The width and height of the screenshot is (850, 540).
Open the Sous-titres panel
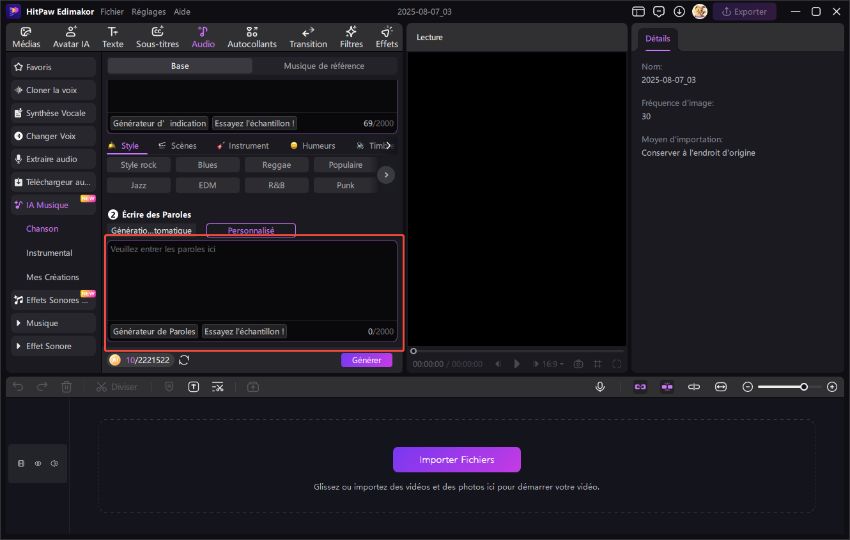pyautogui.click(x=157, y=37)
